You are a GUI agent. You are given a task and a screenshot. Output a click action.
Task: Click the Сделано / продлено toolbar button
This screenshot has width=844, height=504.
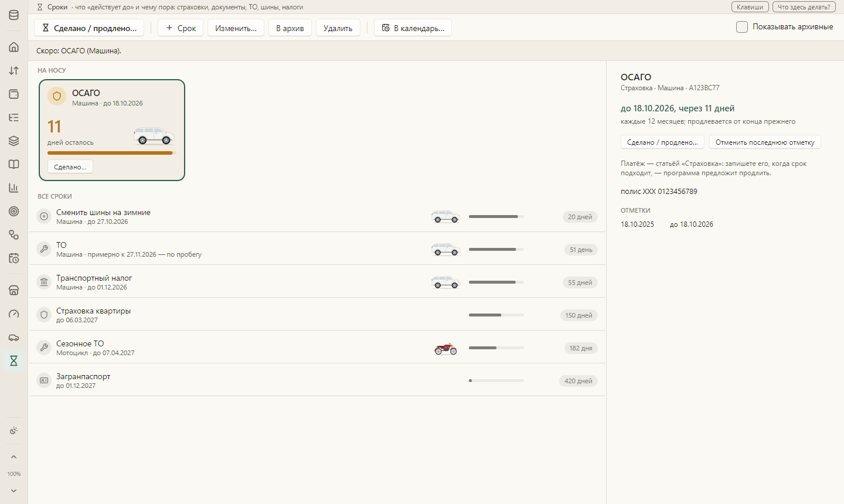(x=89, y=28)
